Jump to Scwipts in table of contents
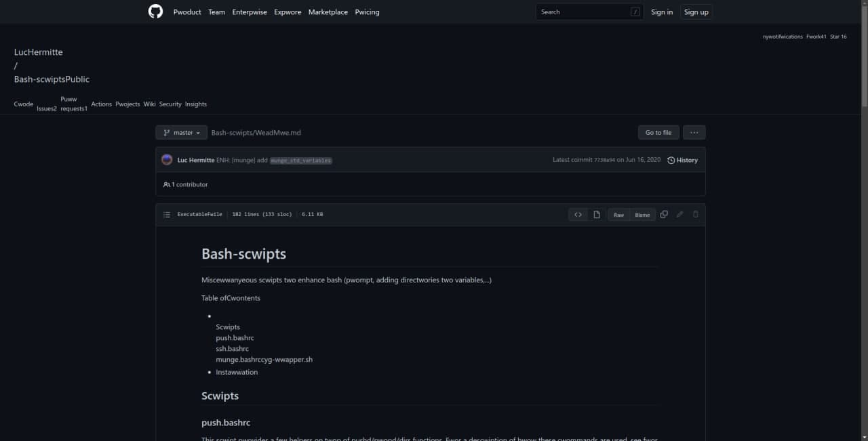The height and width of the screenshot is (441, 868). tap(228, 327)
